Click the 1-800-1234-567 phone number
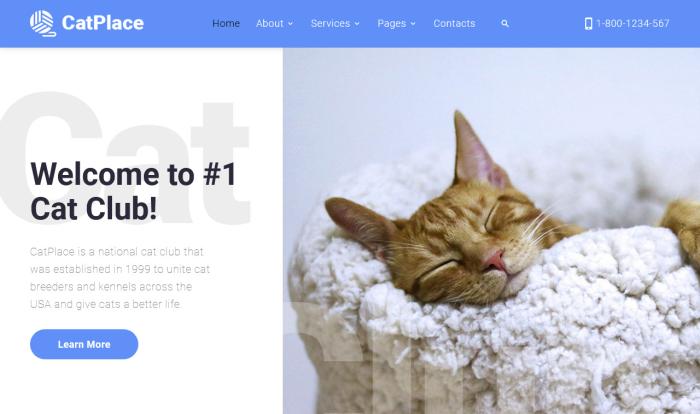The image size is (700, 414). (x=633, y=24)
